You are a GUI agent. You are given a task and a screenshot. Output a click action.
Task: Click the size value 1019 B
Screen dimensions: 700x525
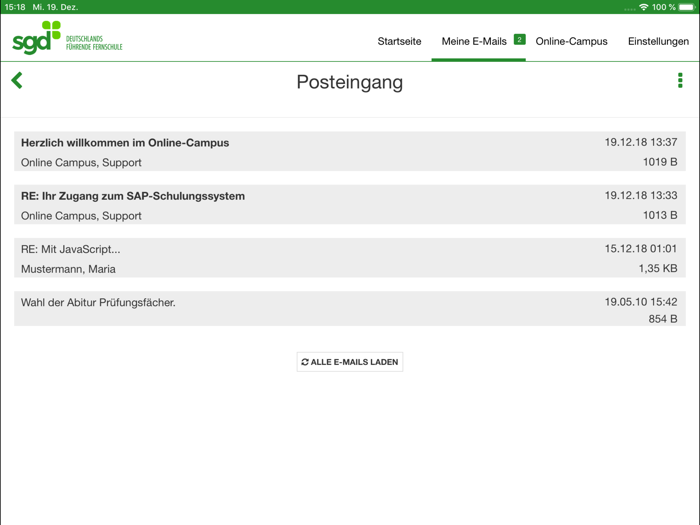point(660,162)
